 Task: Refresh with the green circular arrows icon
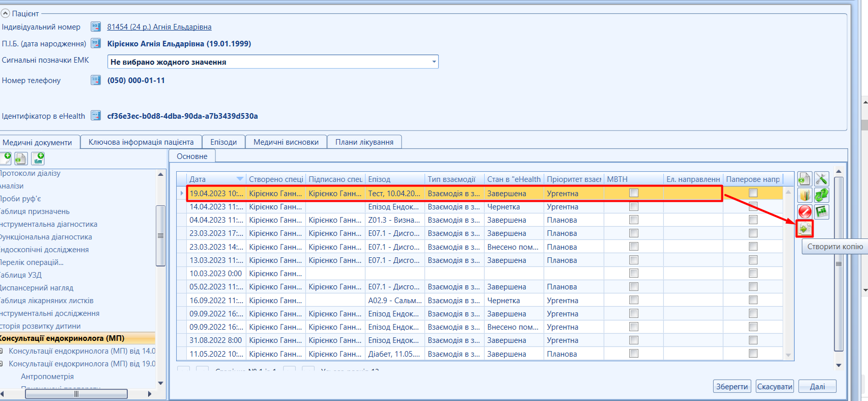tap(822, 195)
